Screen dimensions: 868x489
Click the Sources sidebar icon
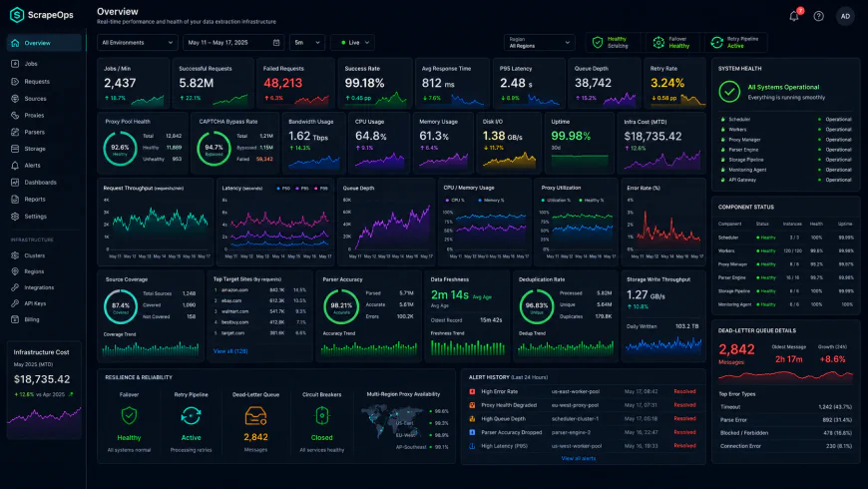(x=15, y=99)
